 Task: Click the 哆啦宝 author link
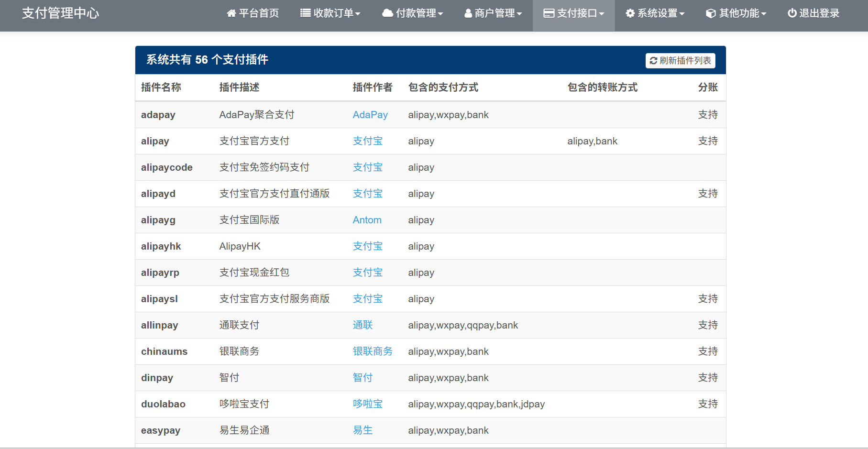pyautogui.click(x=367, y=404)
